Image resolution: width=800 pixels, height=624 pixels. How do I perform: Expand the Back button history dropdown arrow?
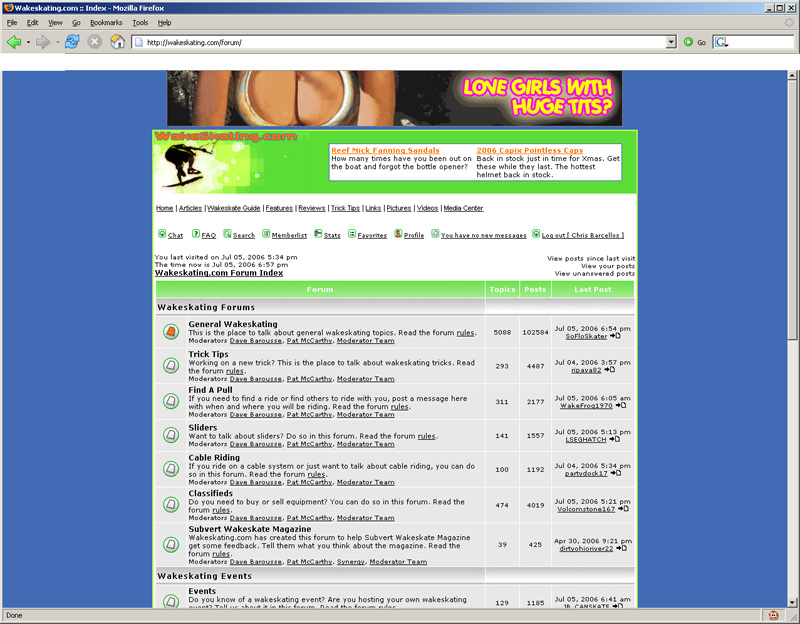(28, 42)
